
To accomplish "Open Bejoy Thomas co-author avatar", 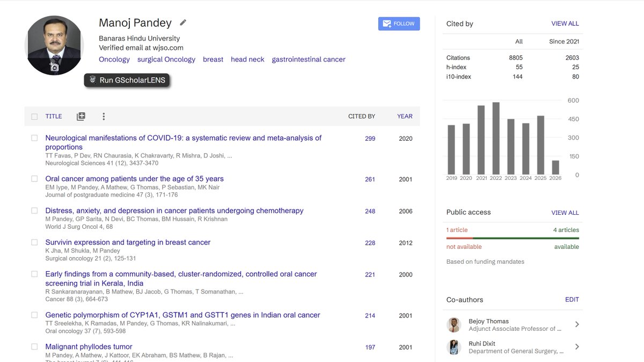I will click(x=454, y=325).
